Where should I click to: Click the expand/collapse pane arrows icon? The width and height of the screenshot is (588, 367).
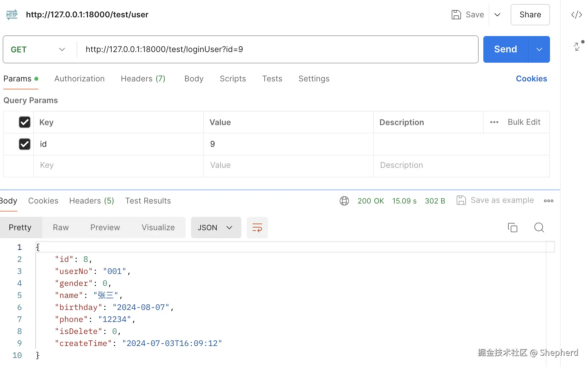tap(577, 46)
